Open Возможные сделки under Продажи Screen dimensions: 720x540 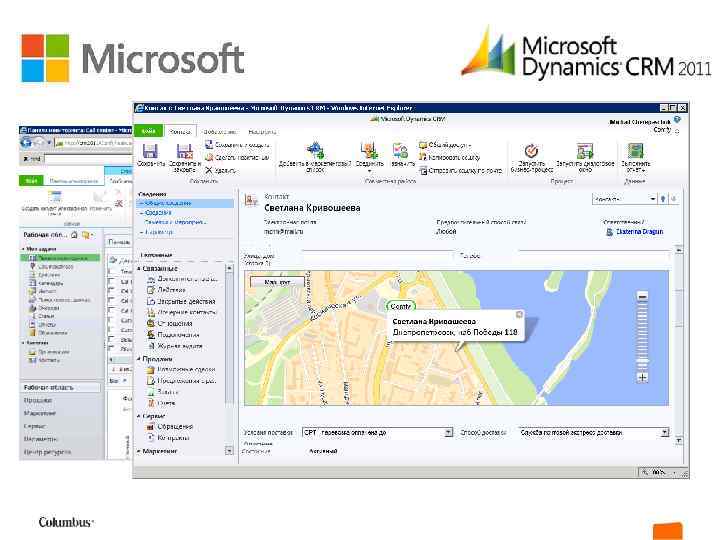(x=181, y=369)
